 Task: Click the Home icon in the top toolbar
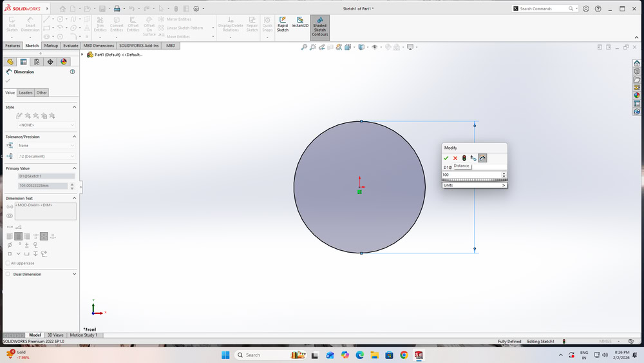[62, 8]
